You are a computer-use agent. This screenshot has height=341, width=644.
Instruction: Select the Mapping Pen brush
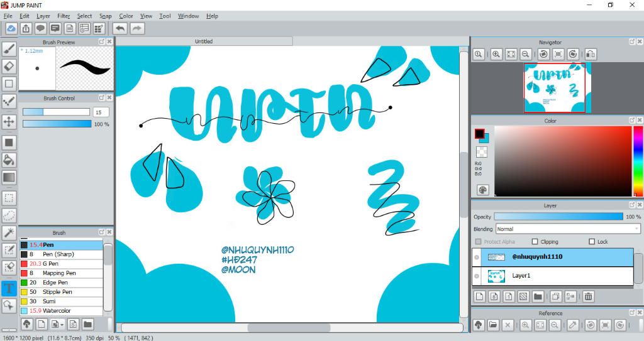click(x=61, y=273)
